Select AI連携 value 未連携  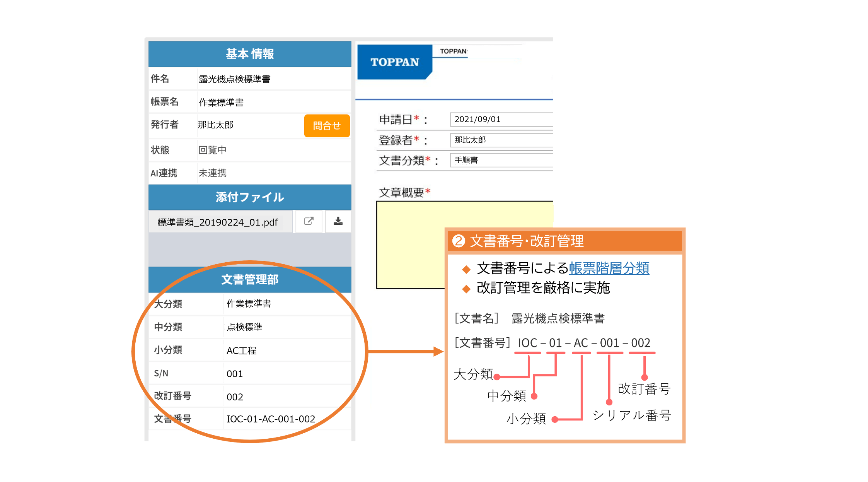coord(212,173)
